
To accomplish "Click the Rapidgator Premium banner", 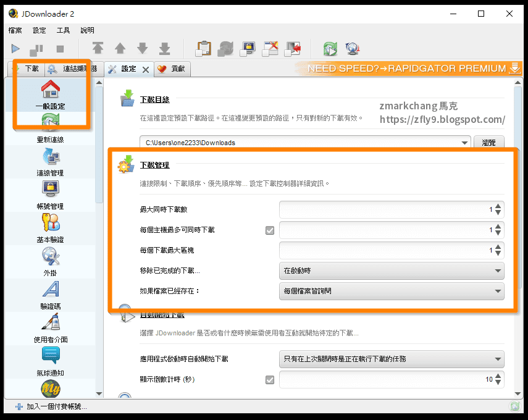I will point(408,69).
